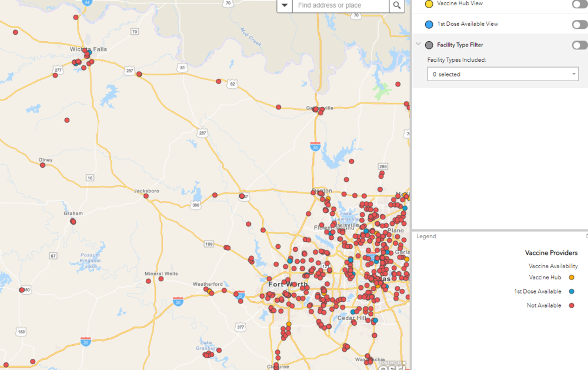Toggle the Facility Type Filter switch
This screenshot has height=370, width=588.
(579, 45)
